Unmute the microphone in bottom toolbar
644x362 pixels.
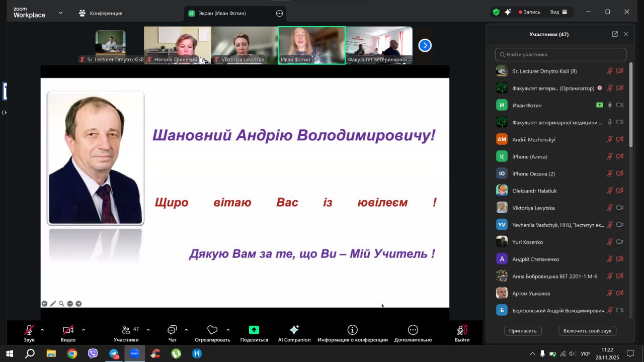[29, 330]
